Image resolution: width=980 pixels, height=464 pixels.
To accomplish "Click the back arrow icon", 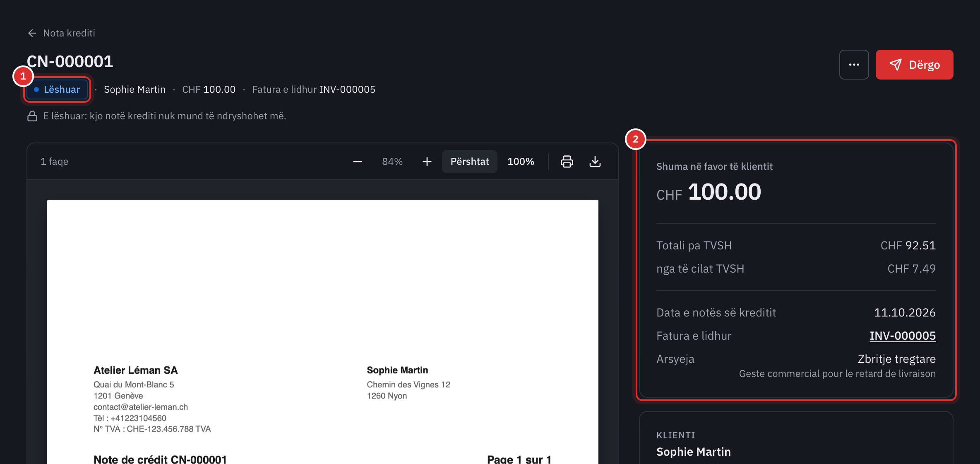I will click(x=32, y=33).
